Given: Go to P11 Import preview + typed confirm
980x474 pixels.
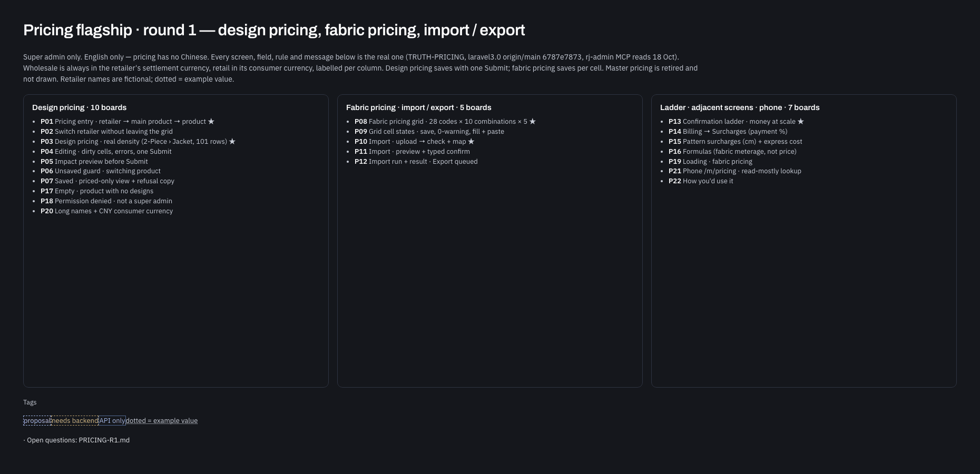Looking at the screenshot, I should tap(412, 152).
